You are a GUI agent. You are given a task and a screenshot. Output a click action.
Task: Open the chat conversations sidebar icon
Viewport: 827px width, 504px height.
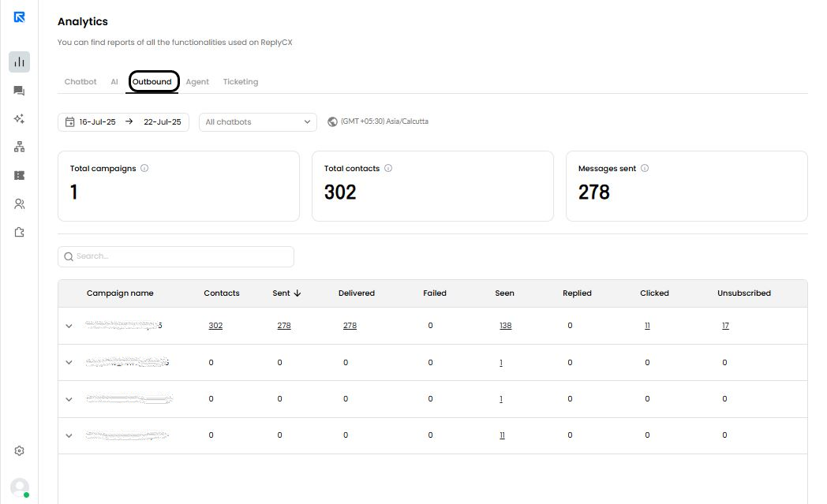[x=19, y=91]
